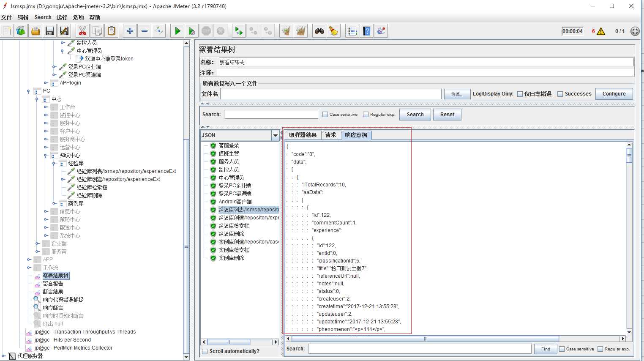Select 聚合报告 in the test plan tree
Image resolution: width=644 pixels, height=361 pixels.
click(x=53, y=284)
